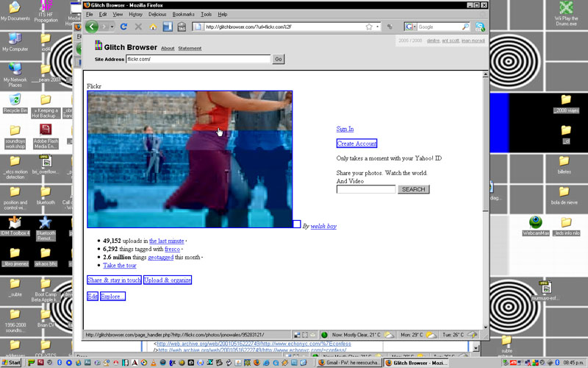Open the Help menu
Viewport: 588px width, 368px height.
coord(223,14)
